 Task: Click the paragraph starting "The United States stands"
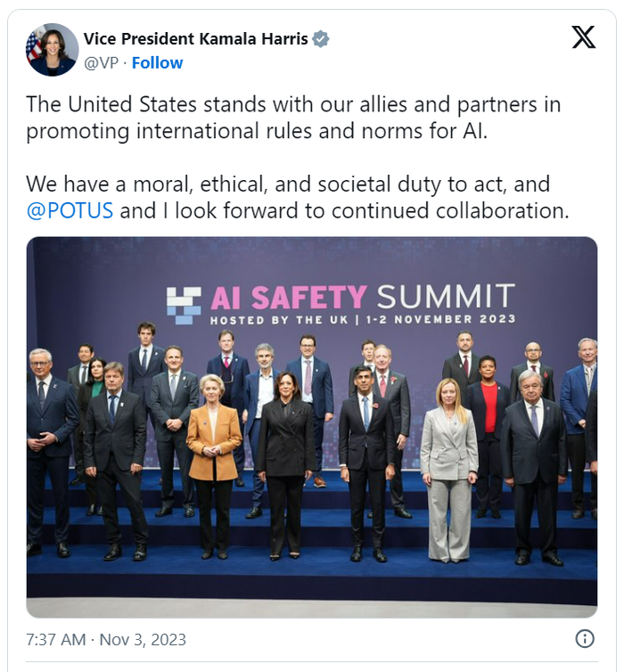293,118
